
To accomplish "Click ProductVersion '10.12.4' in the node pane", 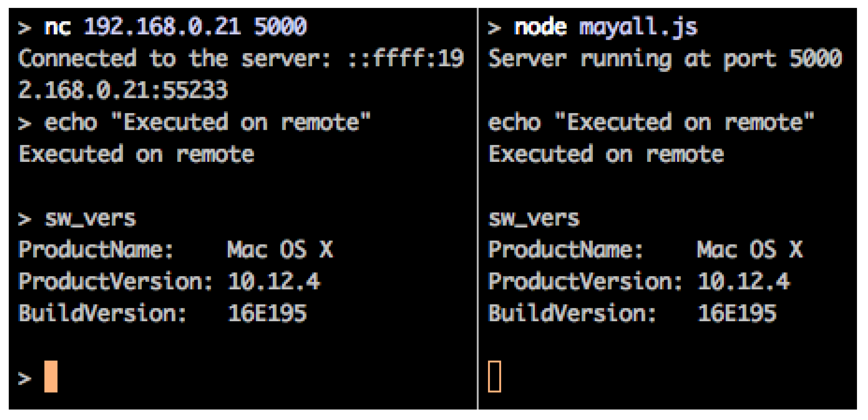I will [x=743, y=281].
